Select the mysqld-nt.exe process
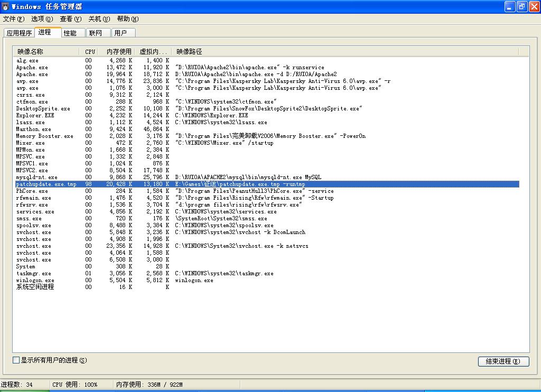The image size is (541, 392). point(267,178)
